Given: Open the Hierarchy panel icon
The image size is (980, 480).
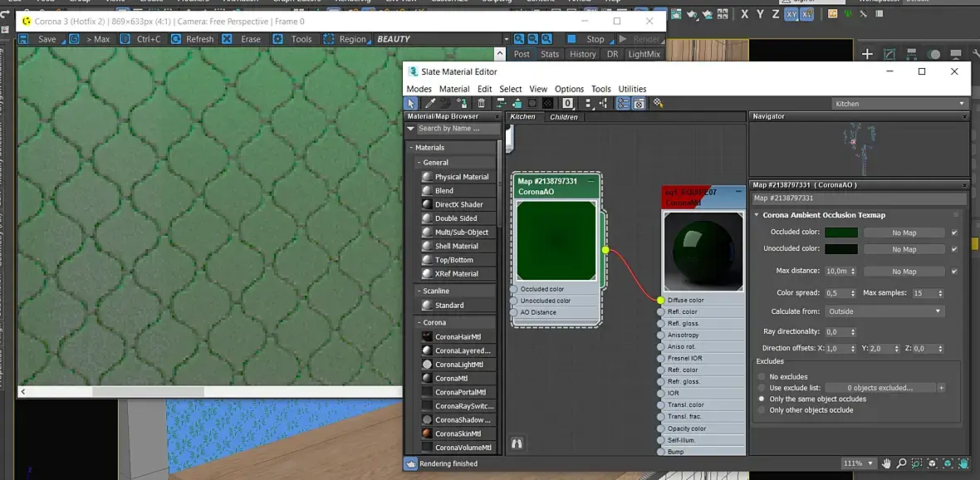Looking at the screenshot, I should tap(911, 54).
